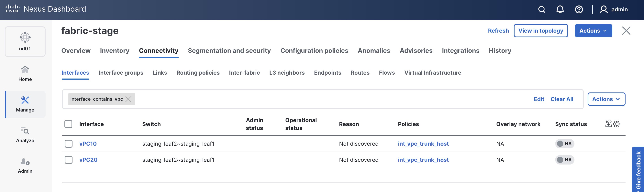Open the help question mark icon

point(579,9)
